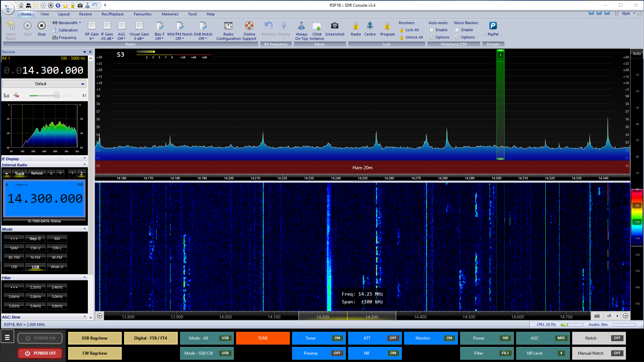Image resolution: width=644 pixels, height=362 pixels.
Task: Expand the IF Display section
Action: coord(85,159)
